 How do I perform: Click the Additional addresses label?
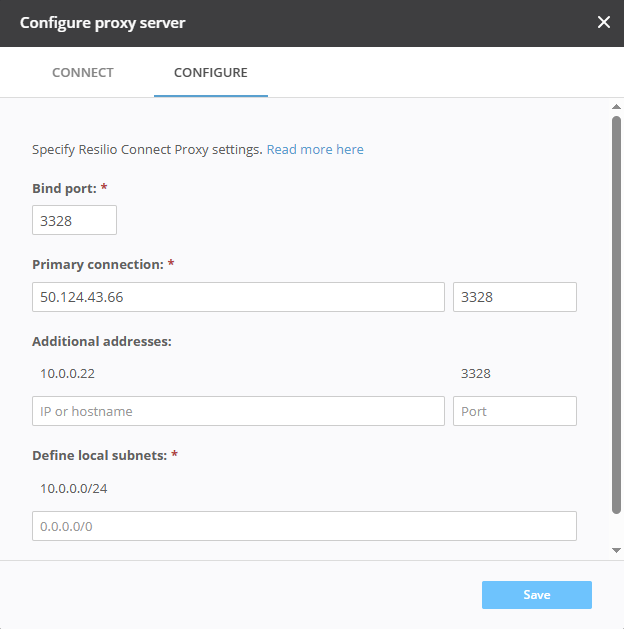[x=102, y=341]
